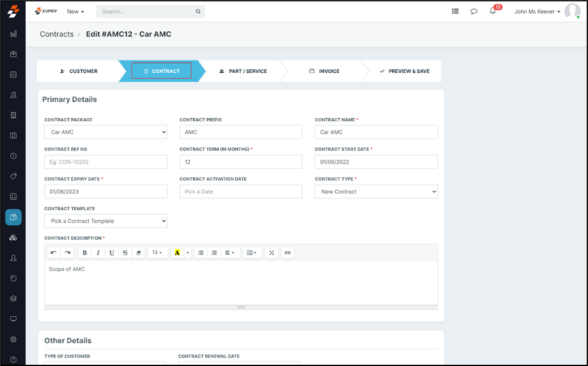The width and height of the screenshot is (588, 366).
Task: Insert a link using the chain icon
Action: click(288, 252)
